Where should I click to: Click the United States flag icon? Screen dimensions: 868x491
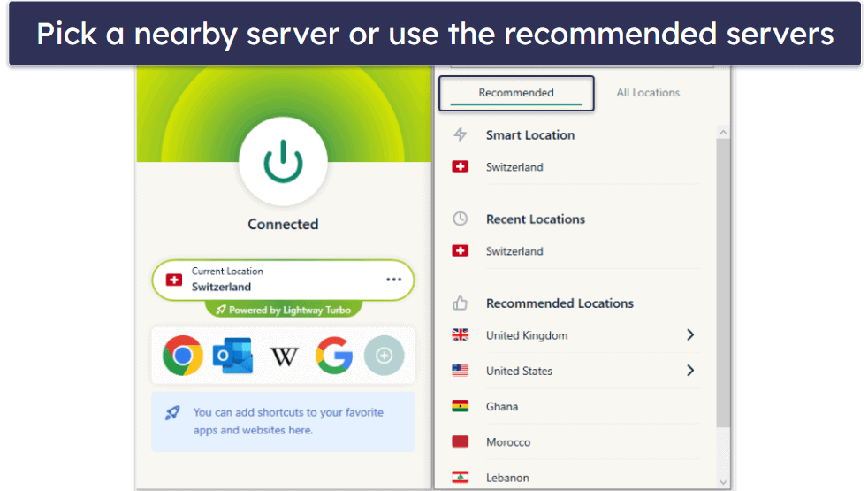tap(460, 370)
